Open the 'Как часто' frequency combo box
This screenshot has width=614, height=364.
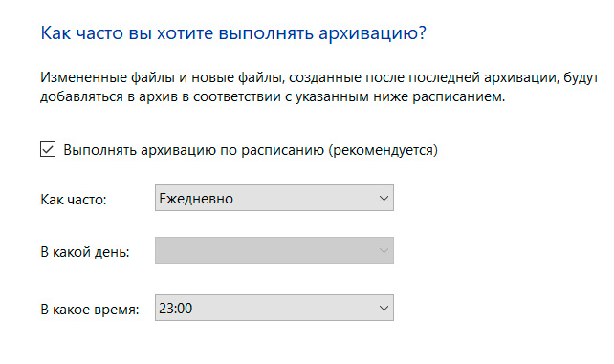click(x=274, y=198)
